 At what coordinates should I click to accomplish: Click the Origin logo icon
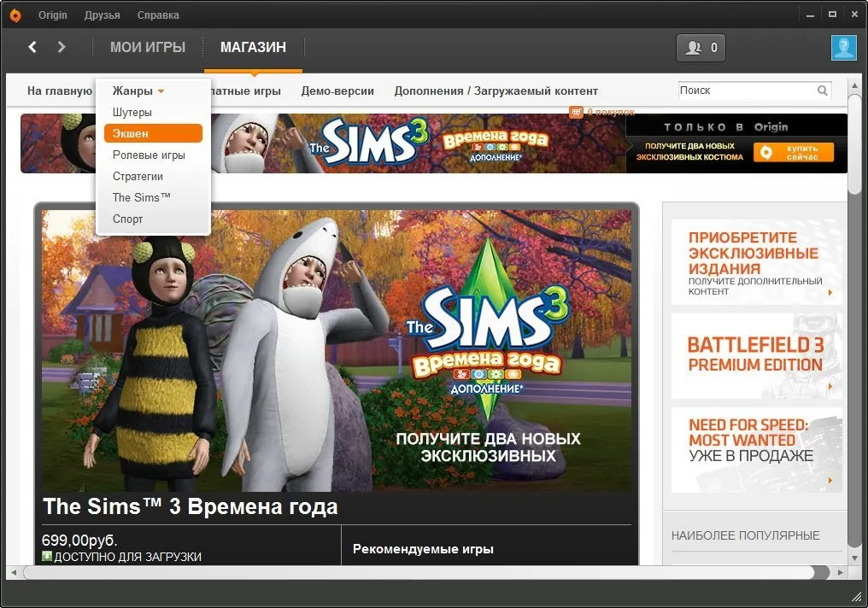click(15, 15)
